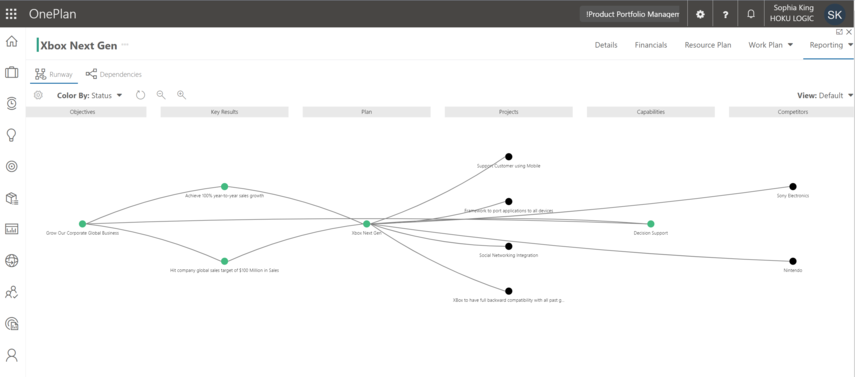Open the notifications bell
The height and width of the screenshot is (377, 855).
tap(751, 15)
